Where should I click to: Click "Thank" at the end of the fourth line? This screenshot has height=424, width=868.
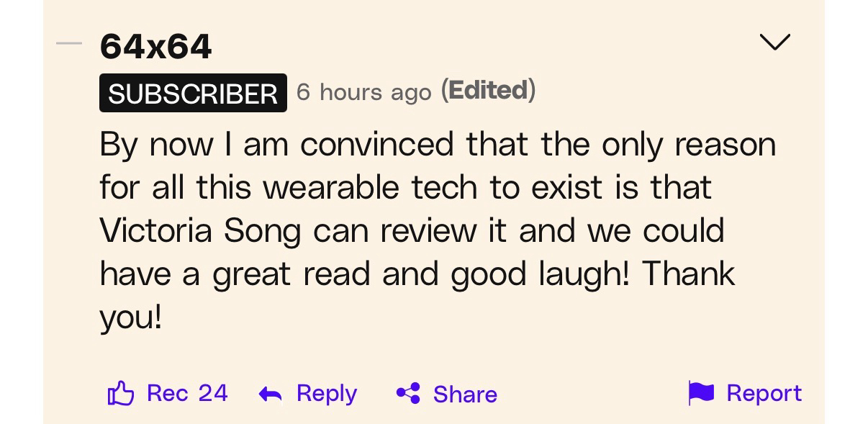(x=688, y=274)
